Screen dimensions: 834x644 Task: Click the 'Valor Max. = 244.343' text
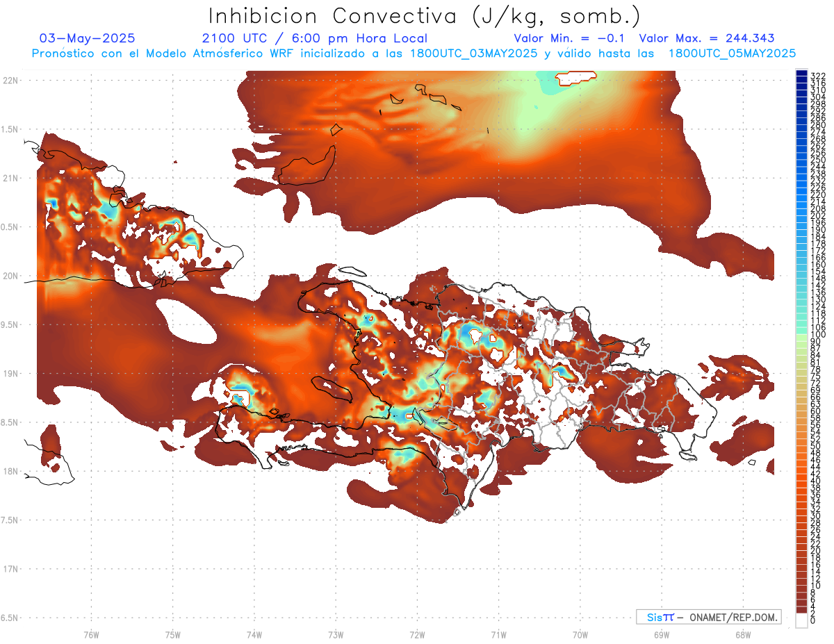tap(706, 39)
